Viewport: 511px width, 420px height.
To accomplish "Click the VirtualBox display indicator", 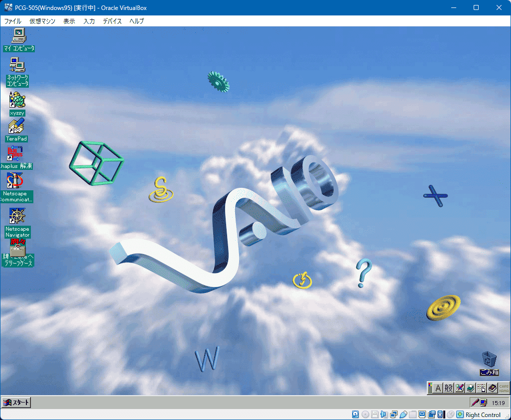I will click(x=422, y=415).
